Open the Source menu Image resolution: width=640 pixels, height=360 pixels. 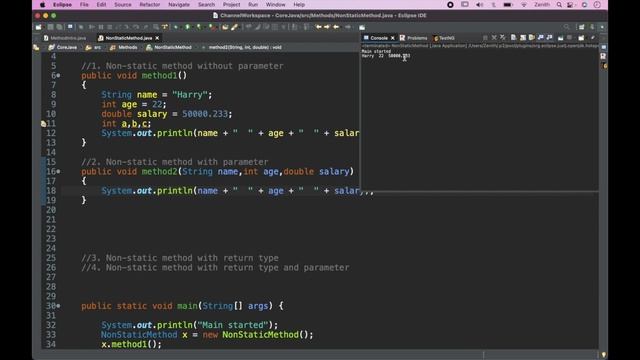click(123, 4)
